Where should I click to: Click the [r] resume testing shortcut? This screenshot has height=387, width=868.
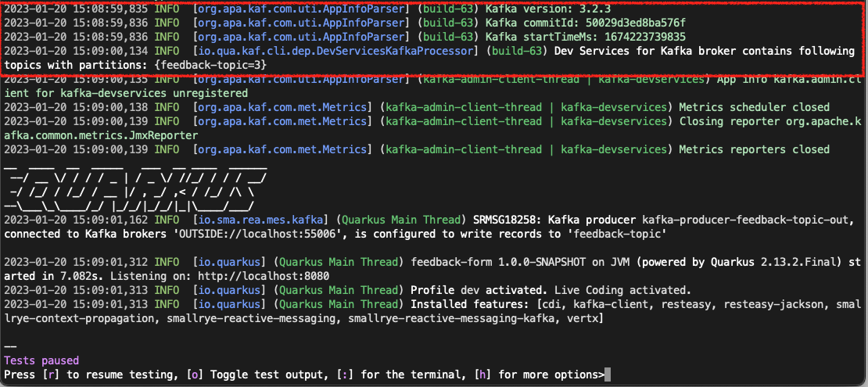coord(52,374)
